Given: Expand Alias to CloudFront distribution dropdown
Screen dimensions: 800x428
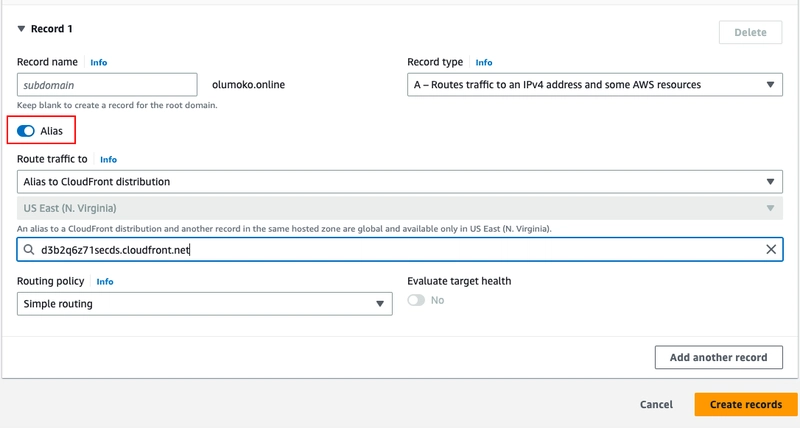Looking at the screenshot, I should (400, 182).
